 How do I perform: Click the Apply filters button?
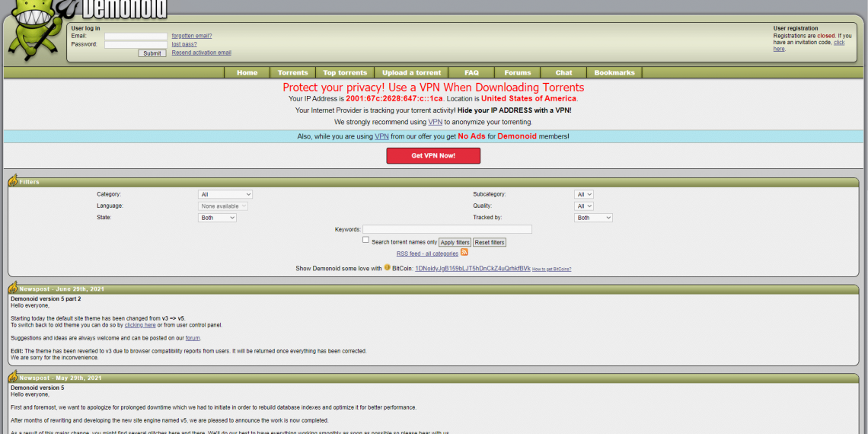pyautogui.click(x=455, y=242)
